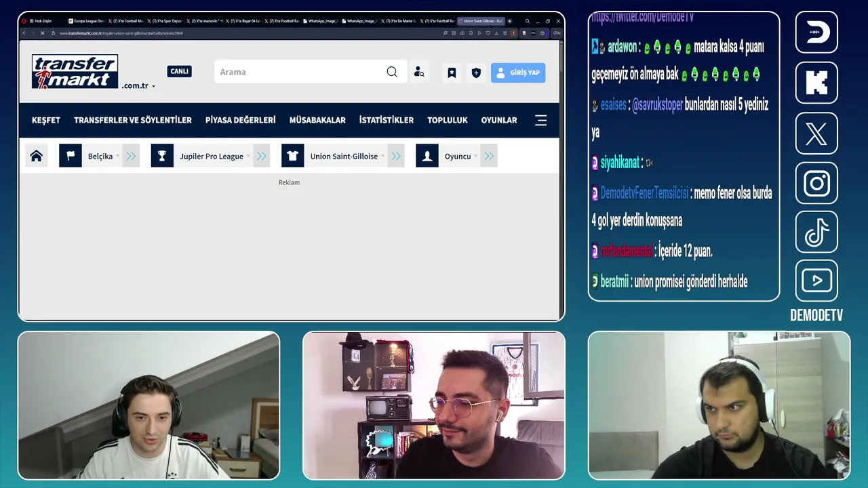The width and height of the screenshot is (868, 488).
Task: Open the OYUNLAR menu
Action: pos(499,120)
